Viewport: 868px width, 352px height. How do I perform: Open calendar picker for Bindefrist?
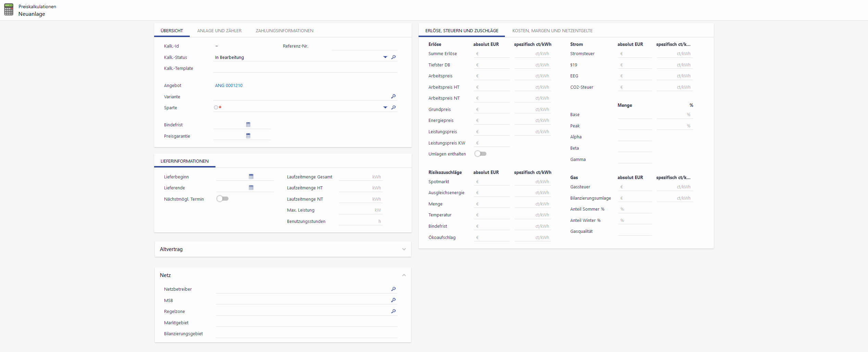tap(248, 125)
